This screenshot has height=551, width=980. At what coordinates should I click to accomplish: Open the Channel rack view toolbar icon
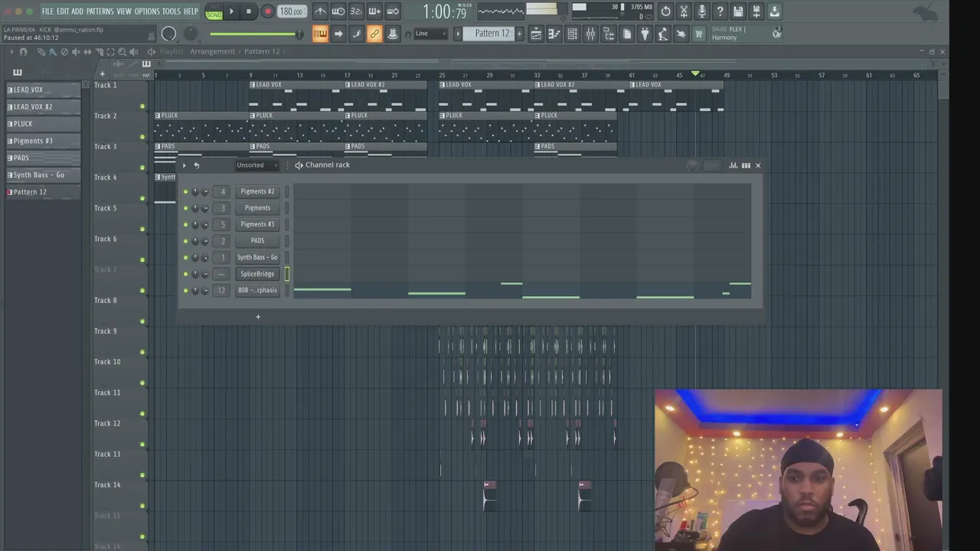(572, 34)
